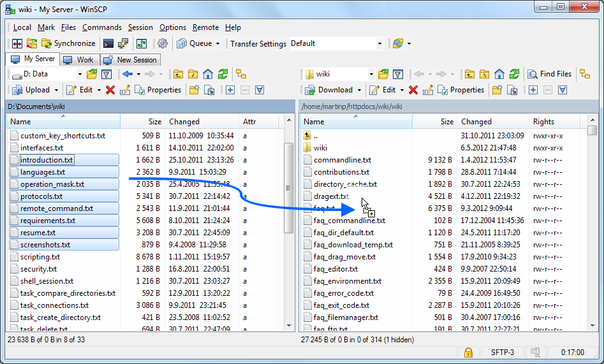
Task: Expand the Transfer Settings Default dropdown
Action: (x=379, y=43)
